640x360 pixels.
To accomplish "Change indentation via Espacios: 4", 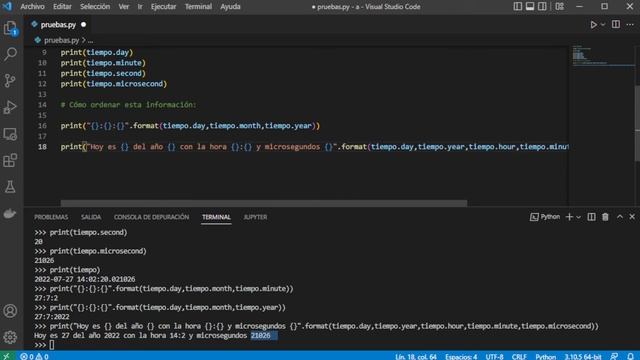I will (461, 356).
